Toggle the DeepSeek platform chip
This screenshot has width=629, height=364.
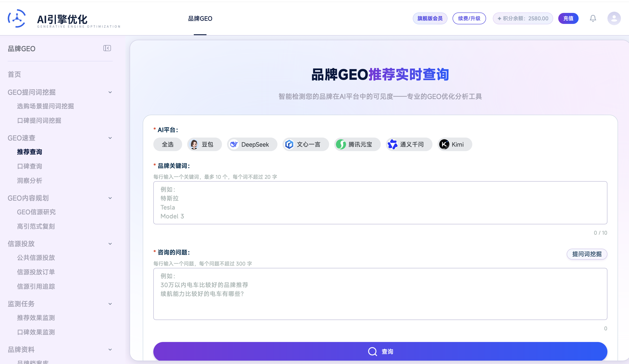[252, 145]
